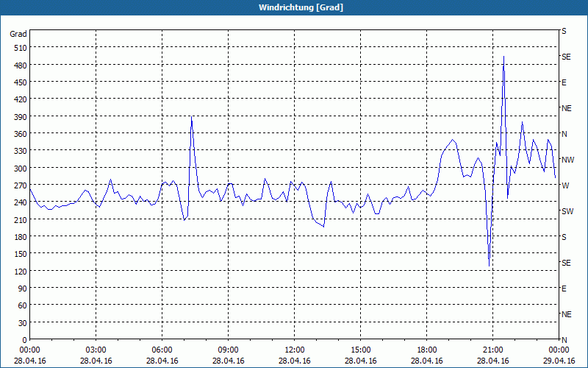Click the 300 y-axis value
This screenshot has height=368, width=588.
[21, 169]
